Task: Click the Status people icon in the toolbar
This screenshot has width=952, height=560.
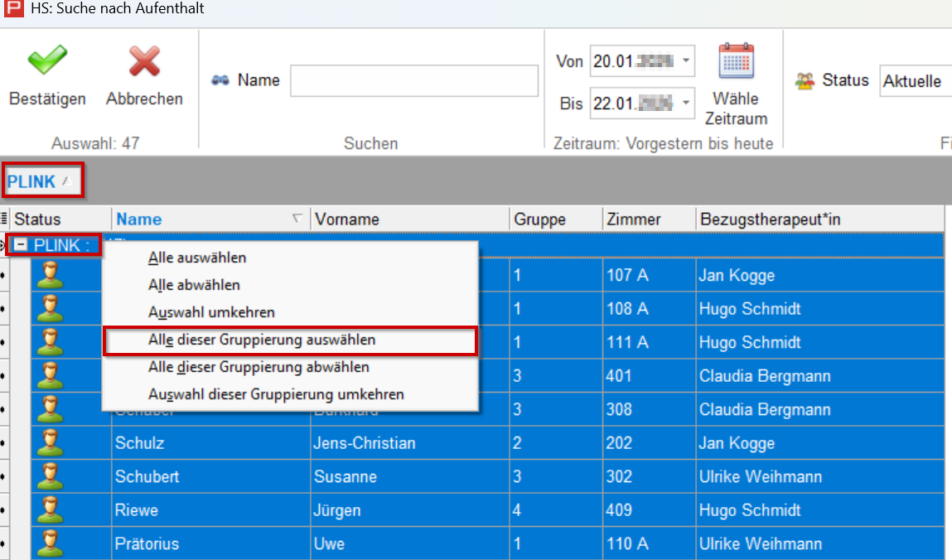Action: [x=805, y=81]
